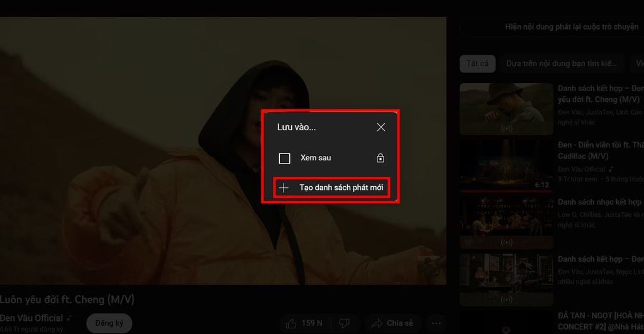Click the '159 N' like count

(312, 323)
